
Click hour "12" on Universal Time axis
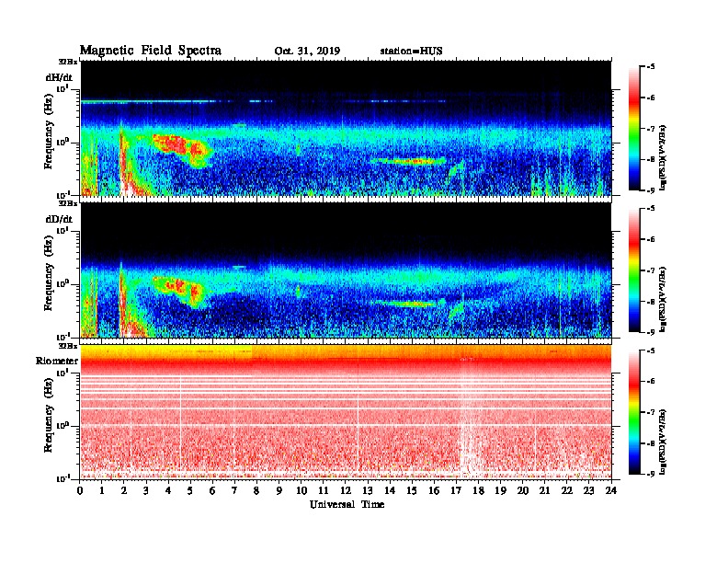click(x=346, y=490)
